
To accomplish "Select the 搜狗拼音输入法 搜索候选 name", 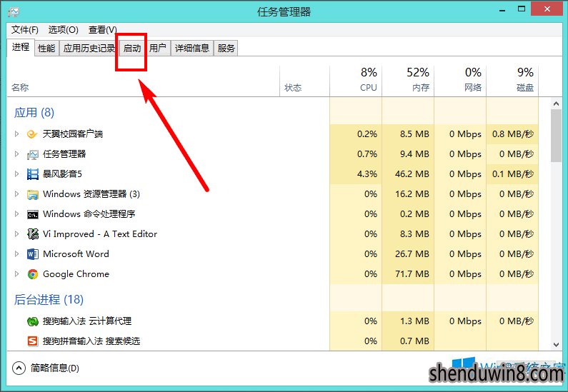I will [91, 341].
